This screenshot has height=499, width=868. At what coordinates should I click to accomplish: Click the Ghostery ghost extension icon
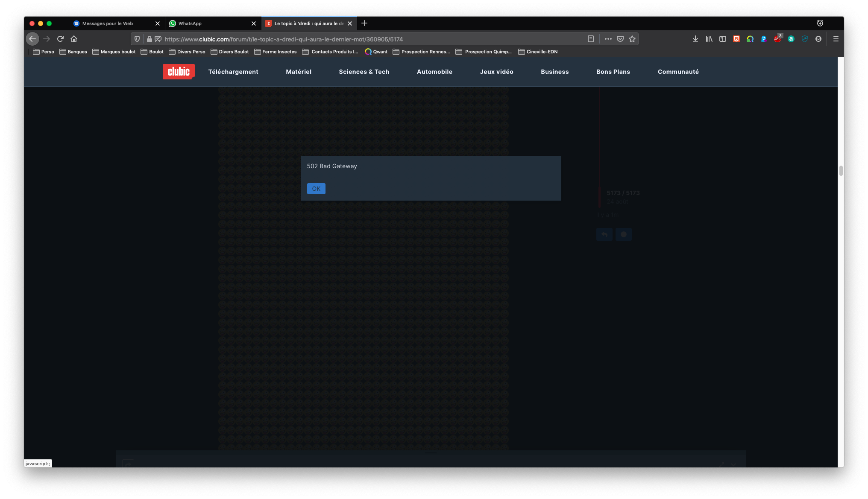(x=763, y=39)
